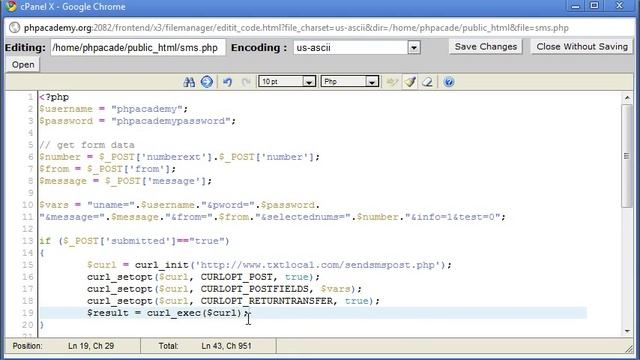
Task: Click the file path field under Editing
Action: (138, 47)
